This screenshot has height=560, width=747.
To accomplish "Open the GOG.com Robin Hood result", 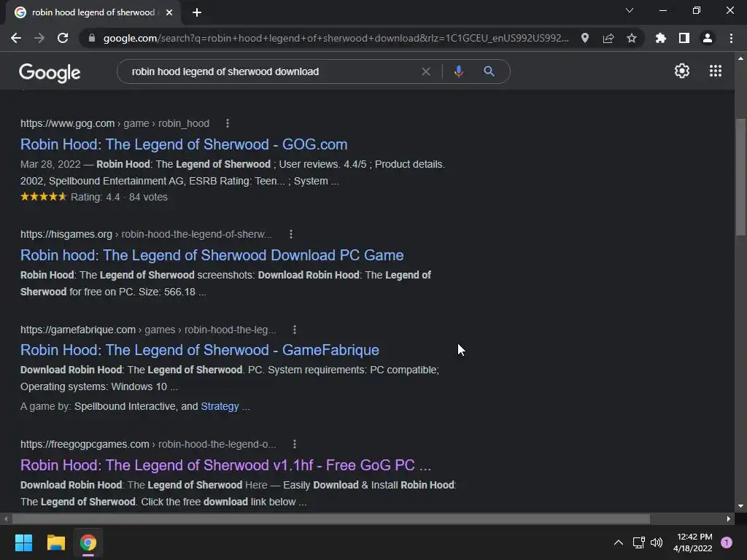I will click(x=184, y=144).
